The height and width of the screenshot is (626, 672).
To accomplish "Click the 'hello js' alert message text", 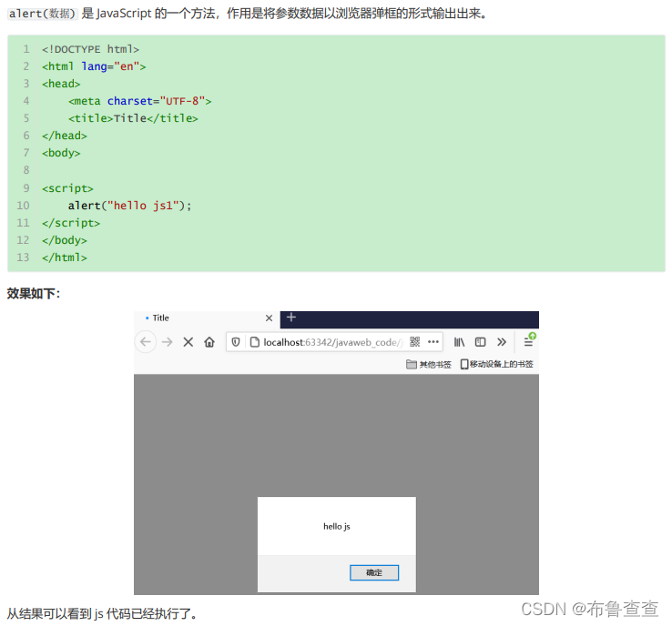I will pyautogui.click(x=337, y=527).
